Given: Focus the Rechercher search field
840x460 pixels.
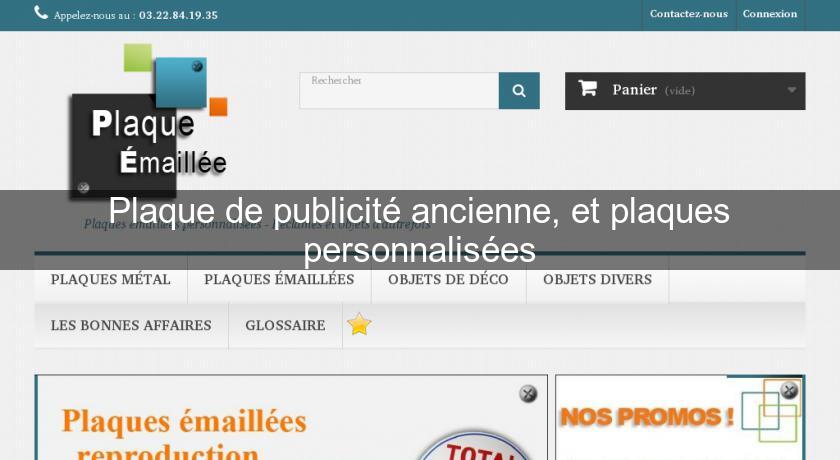Looking at the screenshot, I should click(399, 91).
